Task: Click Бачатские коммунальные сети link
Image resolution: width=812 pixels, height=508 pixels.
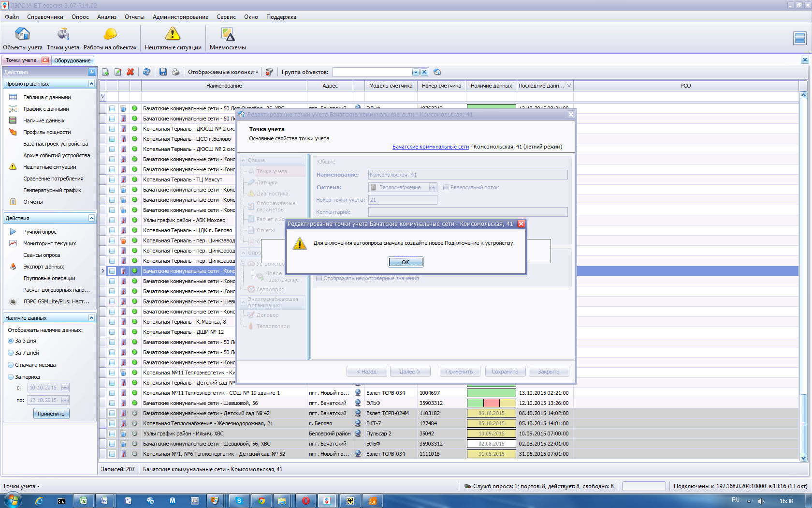Action: 431,147
